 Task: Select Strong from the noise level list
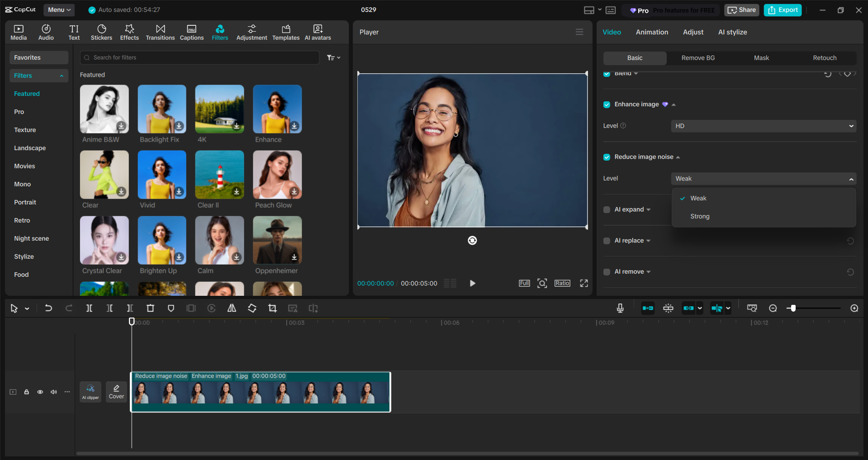tap(699, 216)
